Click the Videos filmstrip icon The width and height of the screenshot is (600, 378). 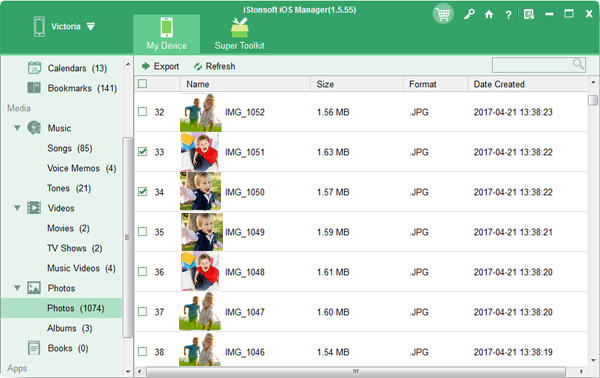34,208
